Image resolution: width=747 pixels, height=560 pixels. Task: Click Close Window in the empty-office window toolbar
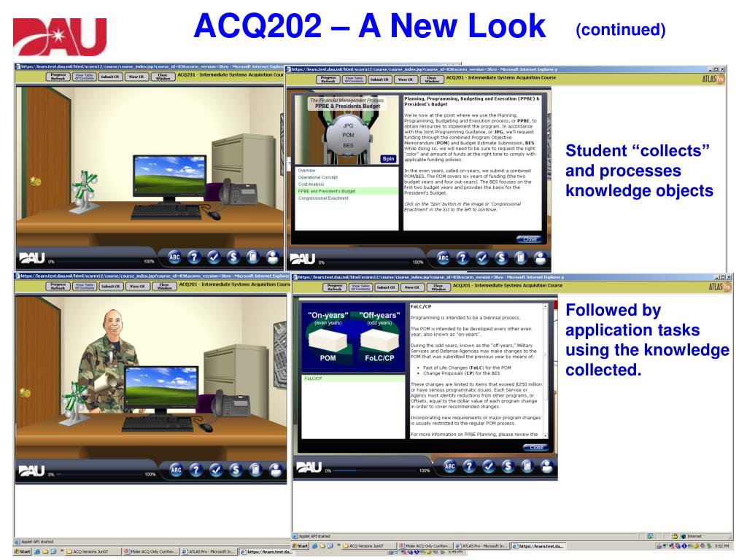coord(163,77)
